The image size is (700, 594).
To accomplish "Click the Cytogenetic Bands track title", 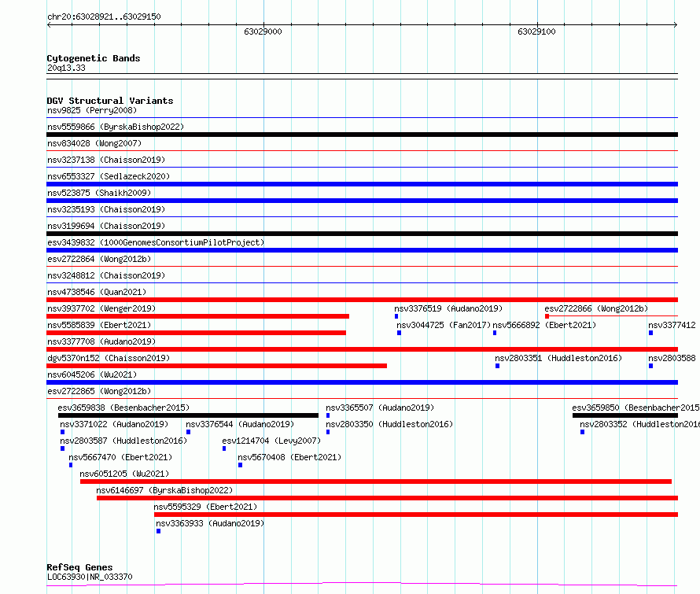I will tap(94, 58).
